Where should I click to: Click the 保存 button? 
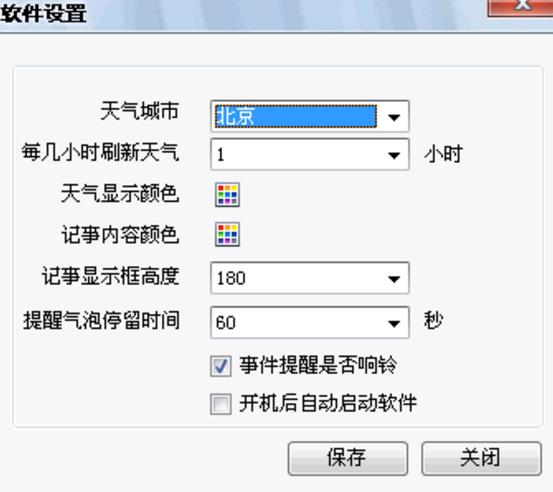[x=348, y=458]
